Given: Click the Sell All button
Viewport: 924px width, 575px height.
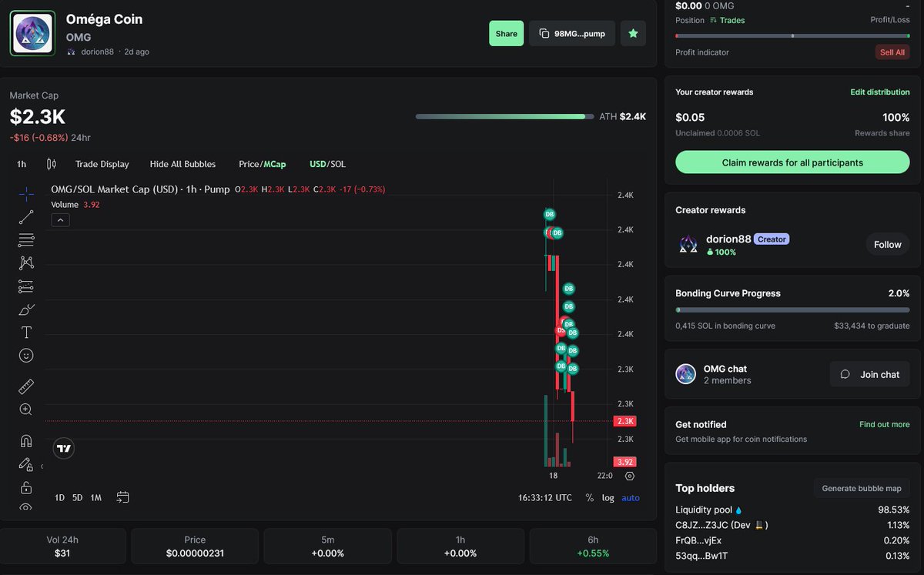Looking at the screenshot, I should (x=892, y=52).
